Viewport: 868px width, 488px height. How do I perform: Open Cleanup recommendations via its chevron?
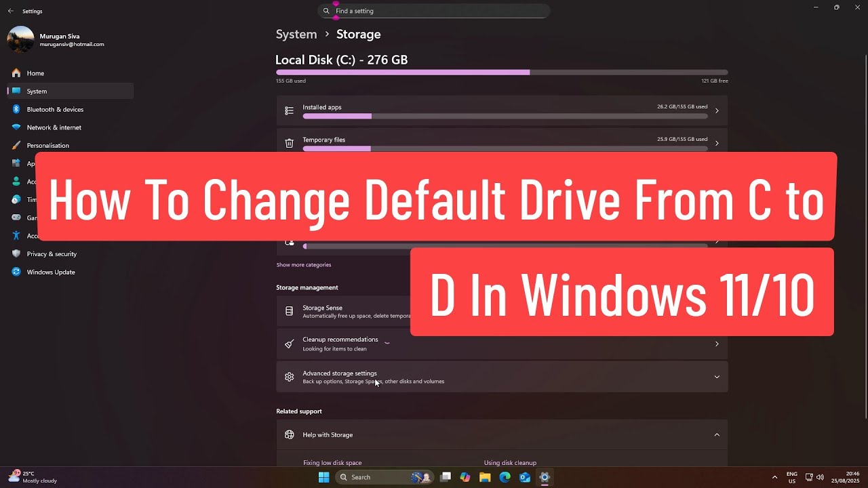pyautogui.click(x=717, y=344)
